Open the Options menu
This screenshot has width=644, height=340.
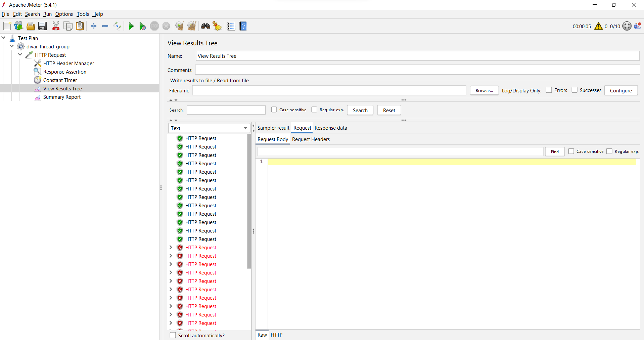coord(64,14)
